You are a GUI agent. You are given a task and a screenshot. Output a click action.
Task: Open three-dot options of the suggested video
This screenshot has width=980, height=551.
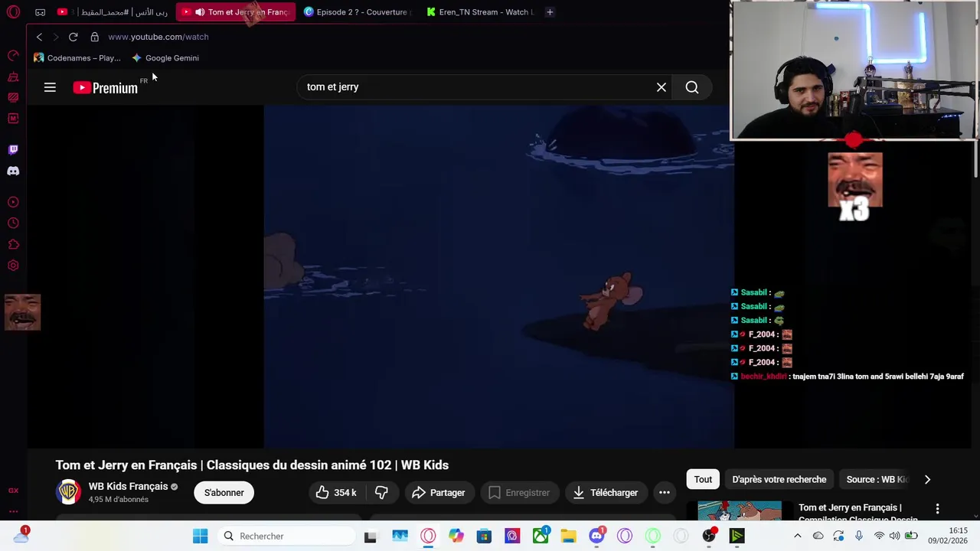pyautogui.click(x=937, y=509)
